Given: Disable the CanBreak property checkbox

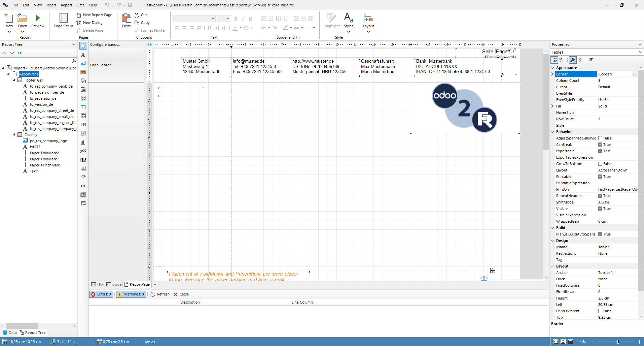Looking at the screenshot, I should (x=601, y=145).
